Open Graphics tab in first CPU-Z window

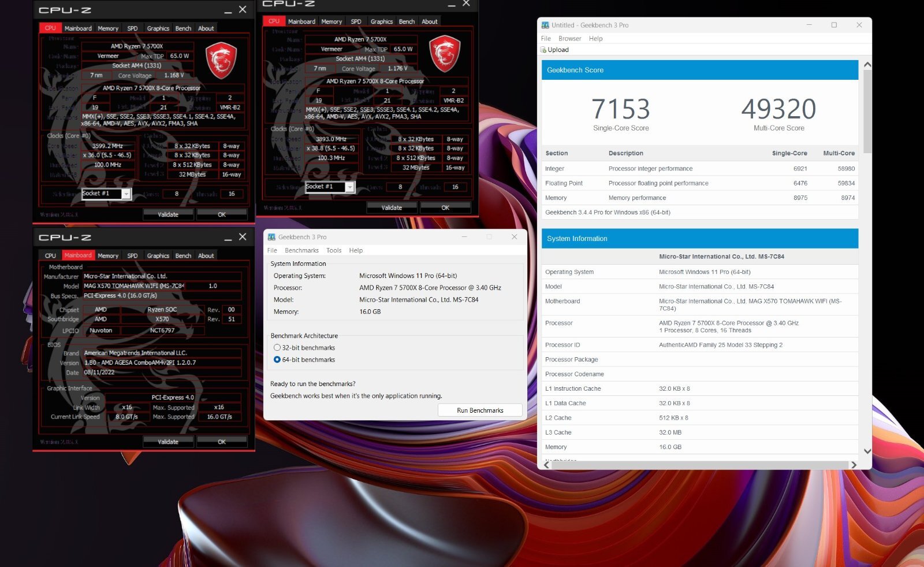tap(158, 28)
